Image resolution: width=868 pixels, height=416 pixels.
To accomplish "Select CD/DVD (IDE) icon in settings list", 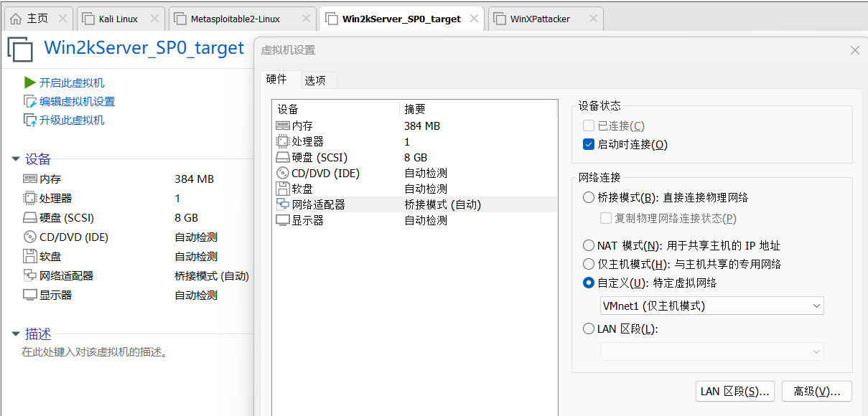I will point(283,173).
